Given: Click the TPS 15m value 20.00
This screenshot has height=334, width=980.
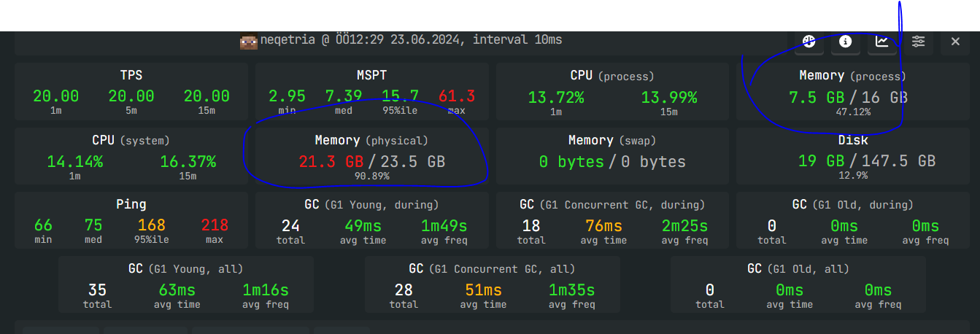Looking at the screenshot, I should click(207, 96).
